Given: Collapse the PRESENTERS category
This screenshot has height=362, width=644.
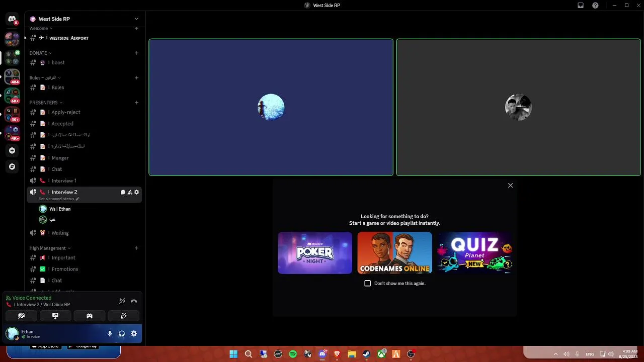Looking at the screenshot, I should [46, 103].
